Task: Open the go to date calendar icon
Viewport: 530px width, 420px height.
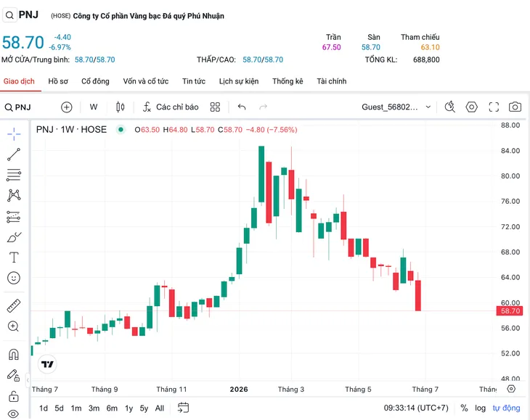Action: click(x=183, y=408)
